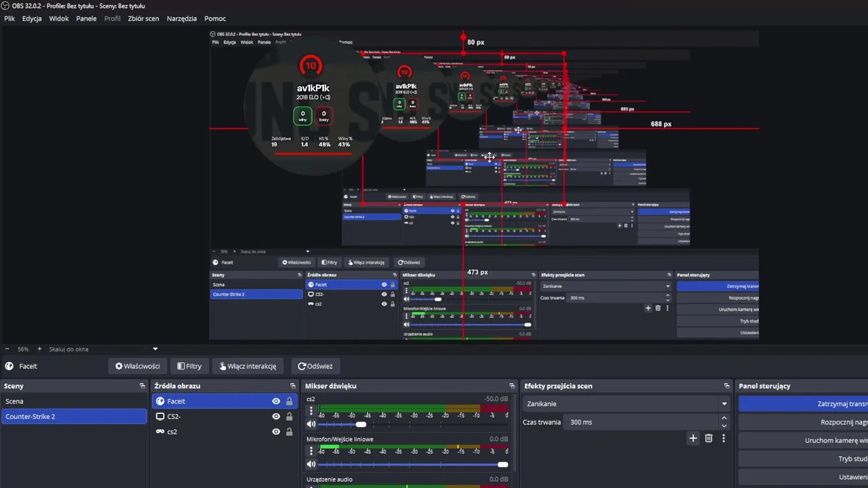This screenshot has height=488, width=868.
Task: Click the Urządzenie audio channel label
Action: coord(330,479)
